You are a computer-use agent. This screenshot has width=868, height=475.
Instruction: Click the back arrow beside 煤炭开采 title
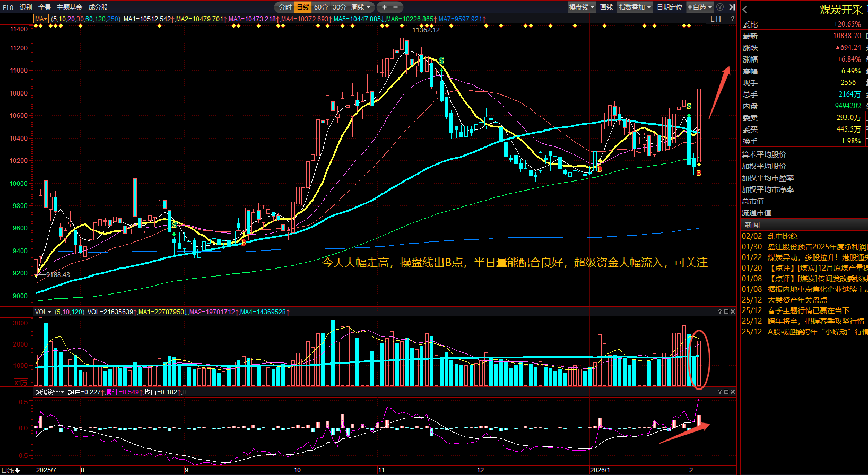(745, 10)
